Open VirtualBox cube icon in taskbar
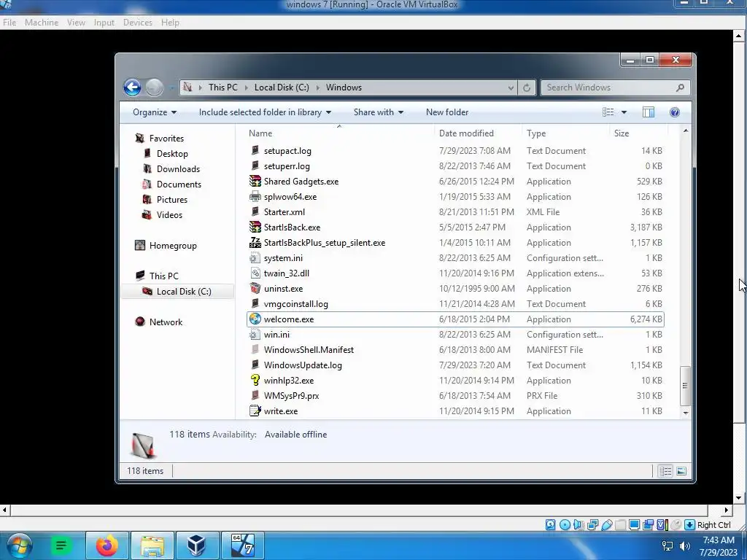 click(x=196, y=545)
